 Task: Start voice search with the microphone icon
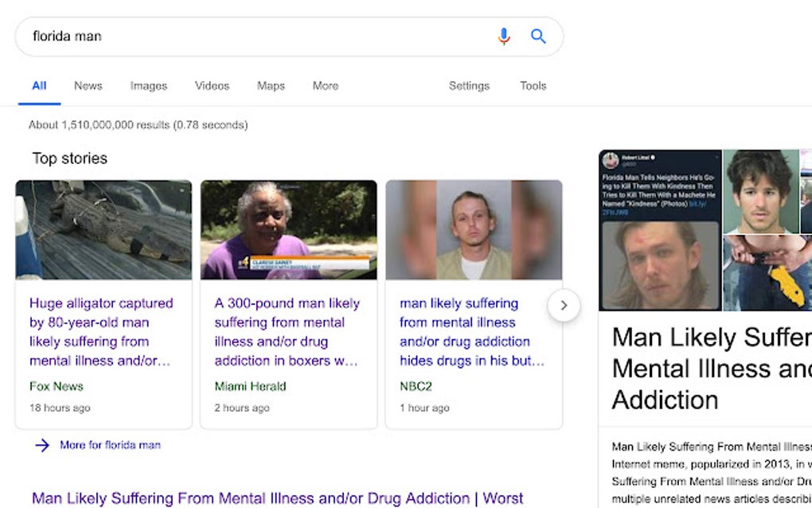[503, 36]
